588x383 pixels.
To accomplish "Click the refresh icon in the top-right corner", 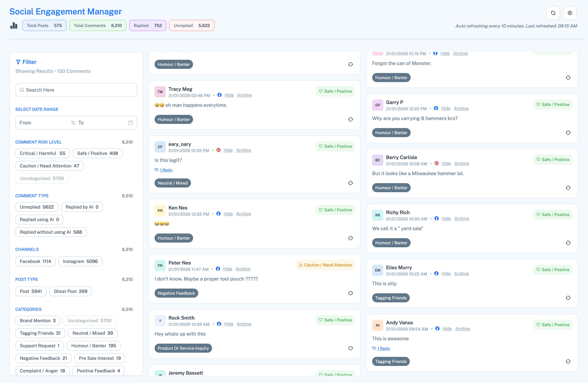I will click(x=553, y=13).
